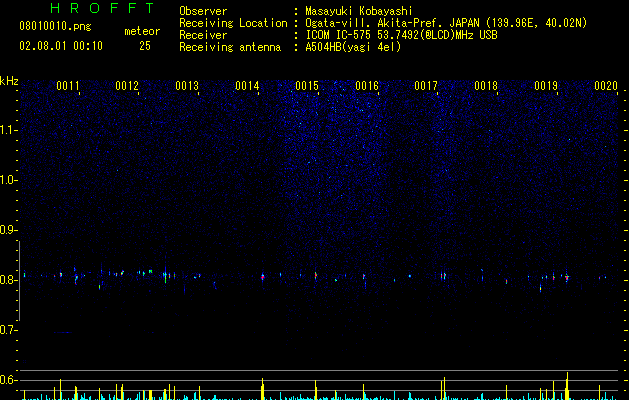Click the 0017 time marker
Image resolution: width=629 pixels, height=400 pixels.
coord(426,86)
